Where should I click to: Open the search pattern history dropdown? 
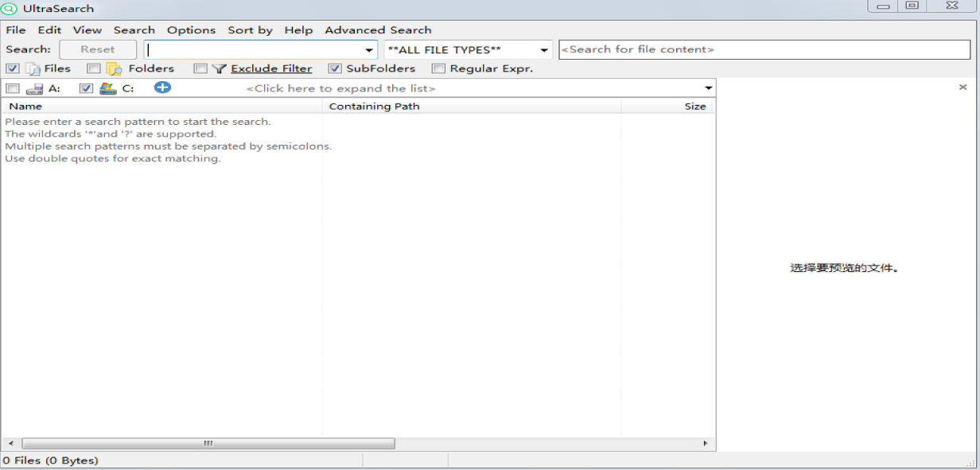pos(369,50)
